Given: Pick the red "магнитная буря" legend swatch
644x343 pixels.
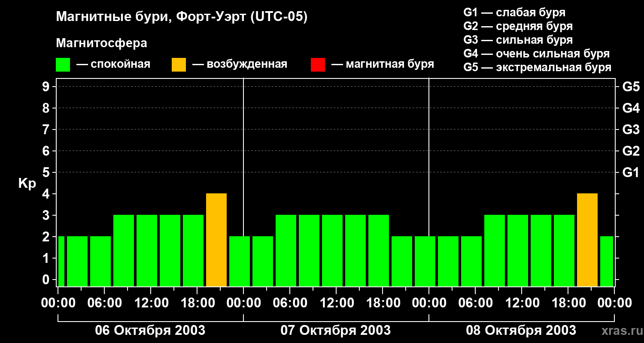Looking at the screenshot, I should (318, 65).
